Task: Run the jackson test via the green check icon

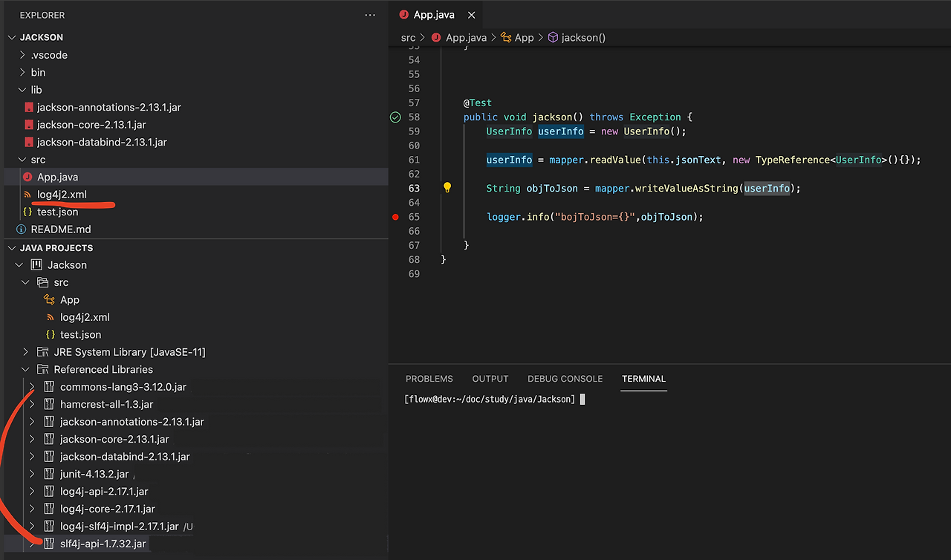Action: tap(395, 117)
